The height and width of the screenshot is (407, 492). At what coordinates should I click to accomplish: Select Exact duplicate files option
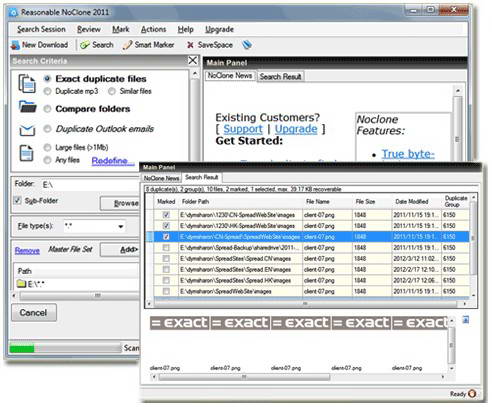(x=47, y=79)
